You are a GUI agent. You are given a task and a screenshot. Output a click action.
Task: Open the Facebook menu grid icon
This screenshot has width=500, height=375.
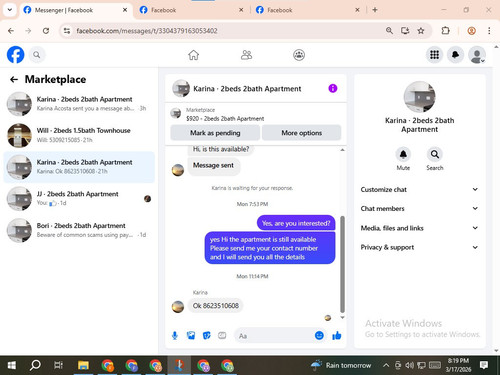coord(434,55)
